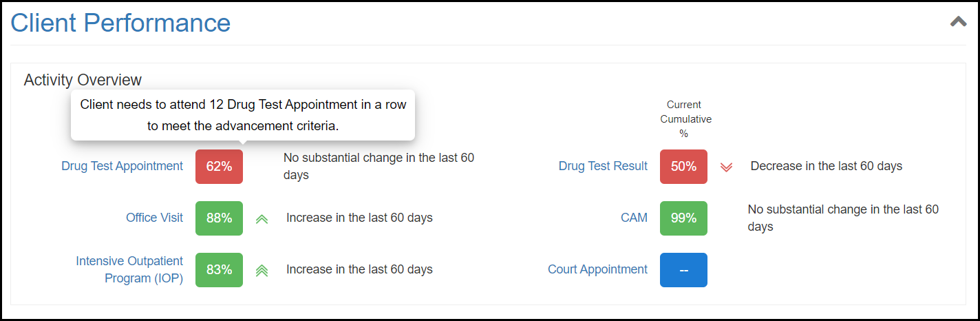Open the Court Appointment link
Viewport: 980px width, 321px height.
597,269
